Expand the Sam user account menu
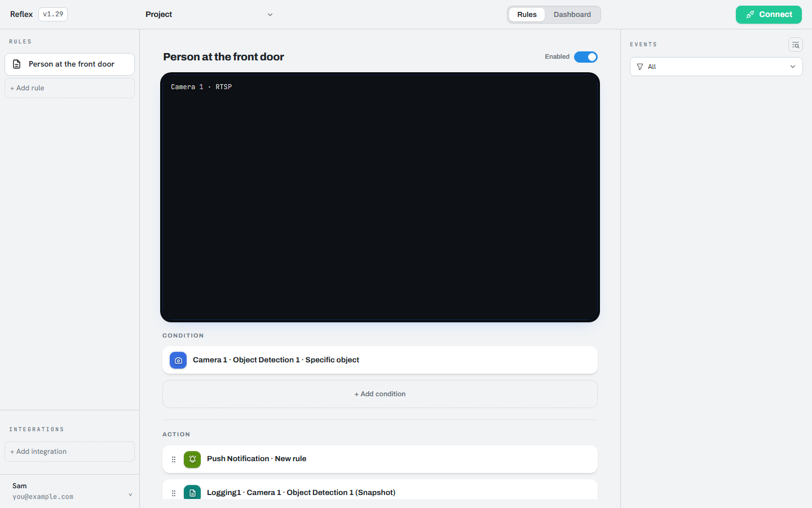The width and height of the screenshot is (812, 508). (x=70, y=491)
